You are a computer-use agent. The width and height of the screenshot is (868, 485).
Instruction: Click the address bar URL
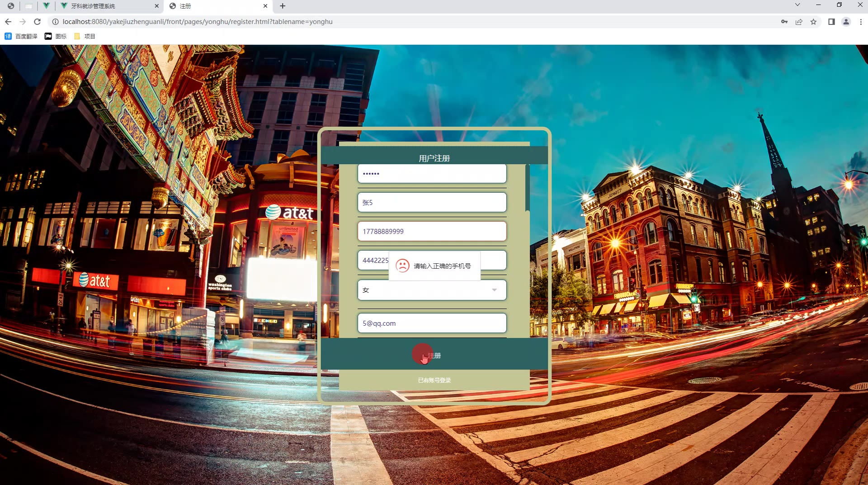point(198,22)
